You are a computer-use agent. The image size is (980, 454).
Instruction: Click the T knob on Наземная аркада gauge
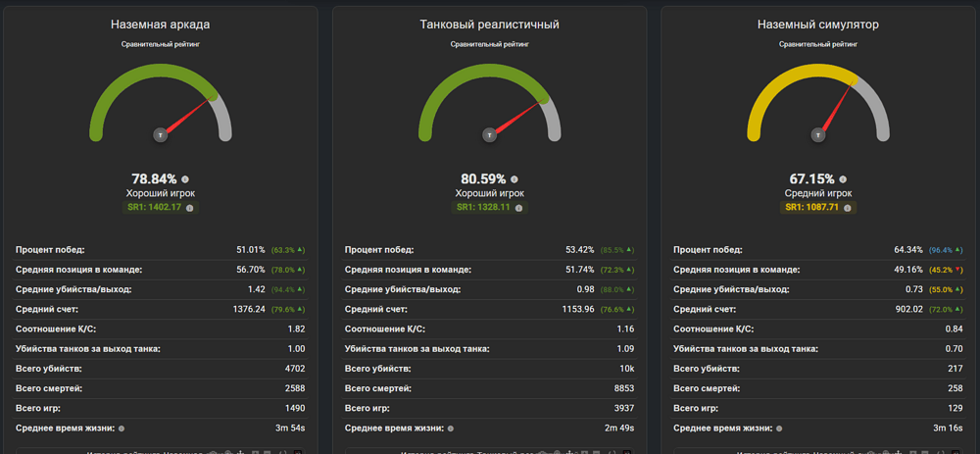click(161, 134)
